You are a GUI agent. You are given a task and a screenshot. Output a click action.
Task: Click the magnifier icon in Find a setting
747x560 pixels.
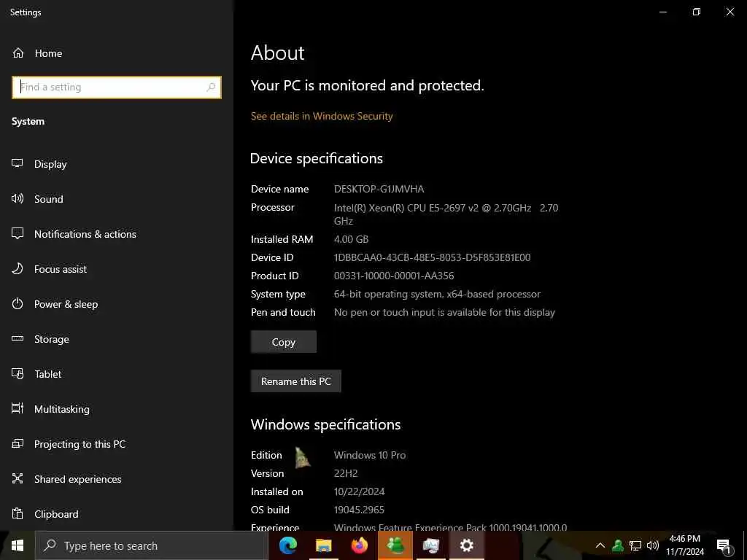[x=211, y=87]
